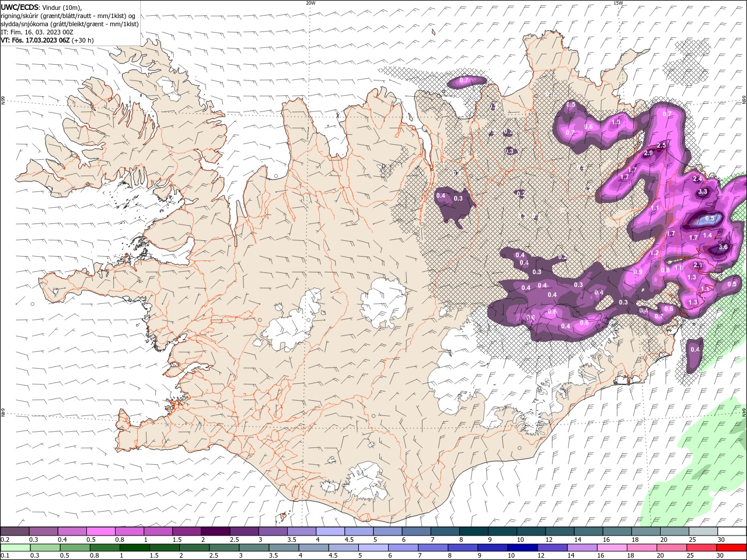Click the palest green 0.1 swatch in bottom legend

tap(15, 548)
